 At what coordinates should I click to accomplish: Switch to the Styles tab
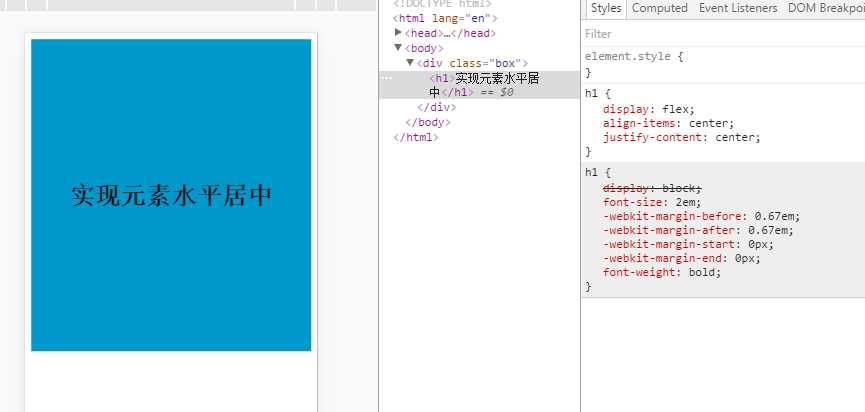[x=606, y=8]
